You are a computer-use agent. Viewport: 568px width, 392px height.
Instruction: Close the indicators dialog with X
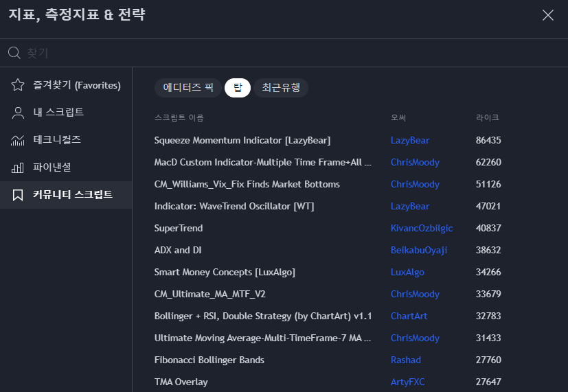pyautogui.click(x=547, y=15)
